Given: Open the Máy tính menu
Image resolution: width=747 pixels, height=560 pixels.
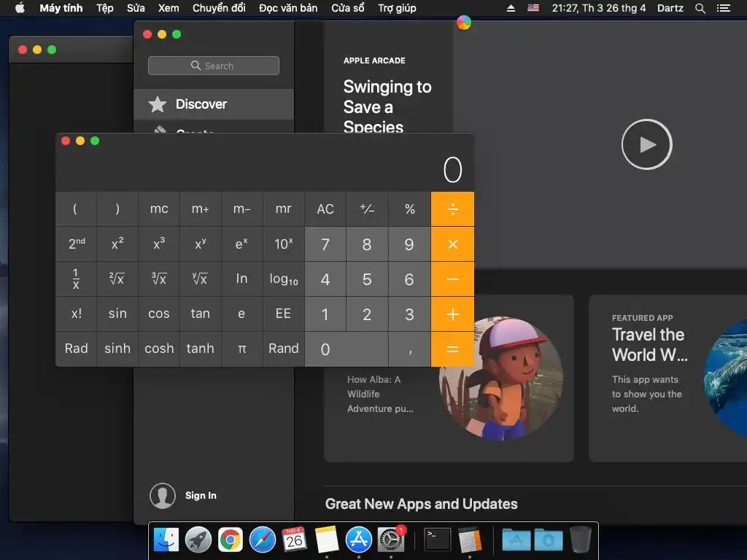Looking at the screenshot, I should (x=61, y=8).
